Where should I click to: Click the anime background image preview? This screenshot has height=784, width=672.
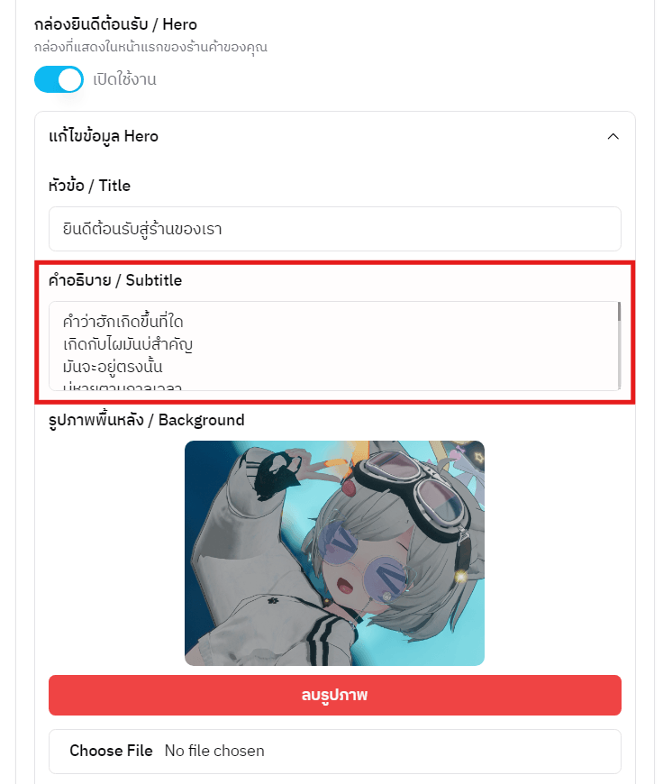pyautogui.click(x=334, y=553)
